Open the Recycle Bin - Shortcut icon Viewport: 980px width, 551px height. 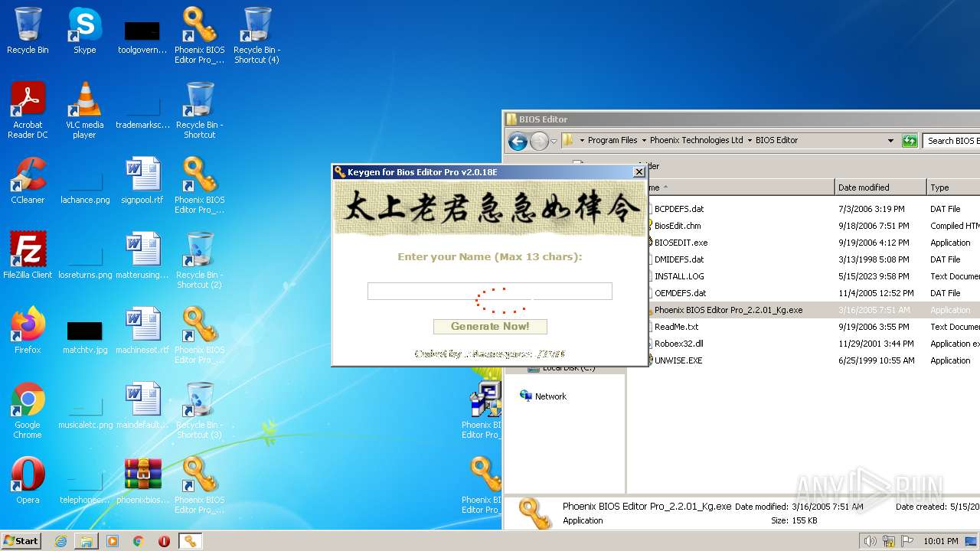pos(199,109)
